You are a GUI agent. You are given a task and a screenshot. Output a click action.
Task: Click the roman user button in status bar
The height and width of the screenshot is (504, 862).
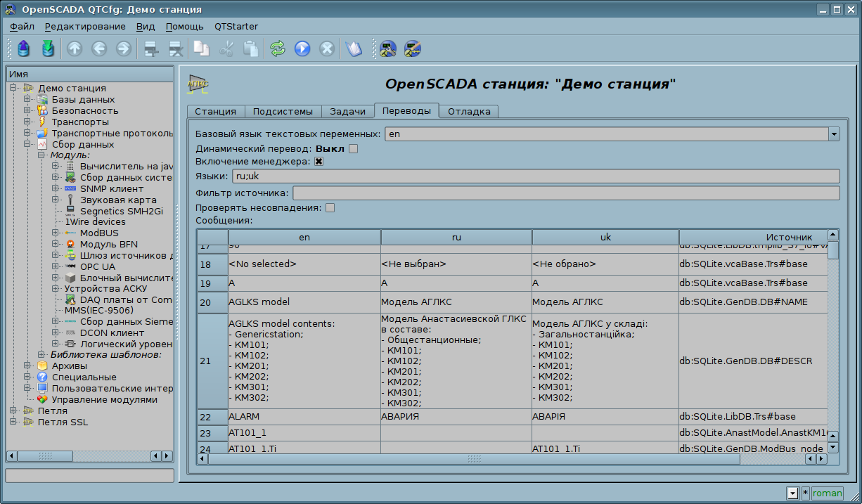click(827, 493)
